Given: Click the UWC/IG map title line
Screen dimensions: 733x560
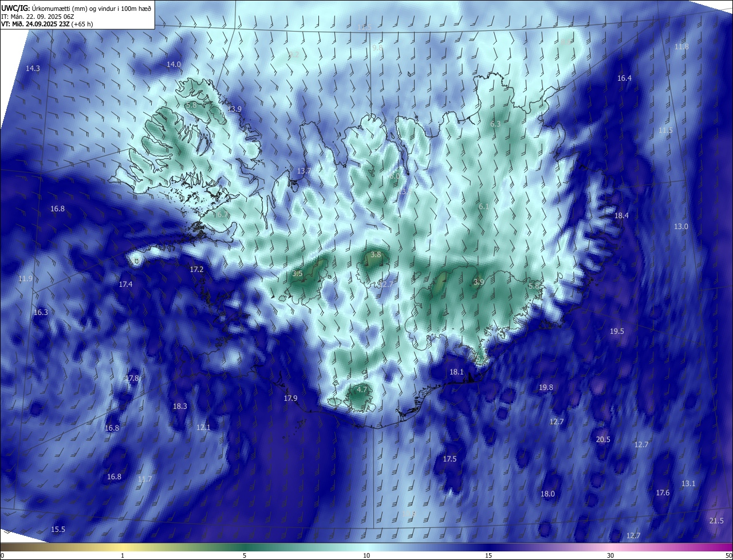Looking at the screenshot, I should [x=76, y=7].
